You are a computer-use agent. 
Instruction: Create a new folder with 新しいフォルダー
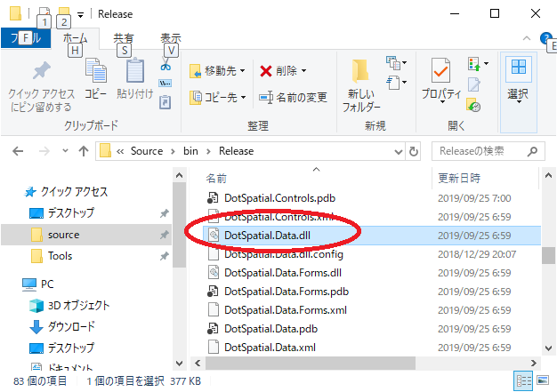(x=361, y=86)
